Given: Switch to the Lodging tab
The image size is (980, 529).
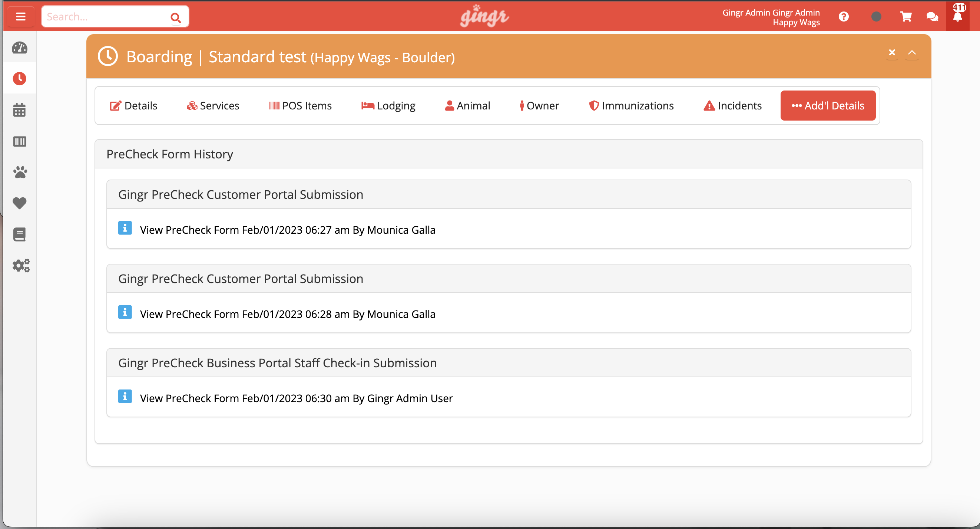Looking at the screenshot, I should point(388,106).
